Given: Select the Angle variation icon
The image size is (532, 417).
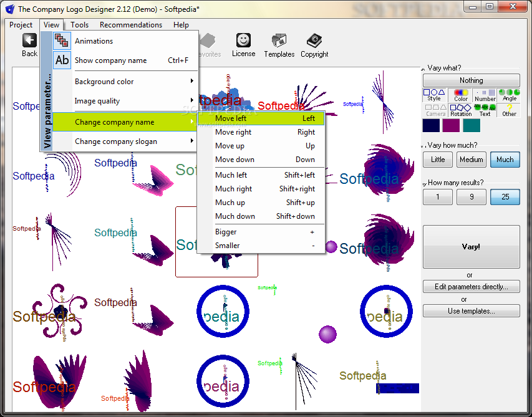Looking at the screenshot, I should (510, 95).
